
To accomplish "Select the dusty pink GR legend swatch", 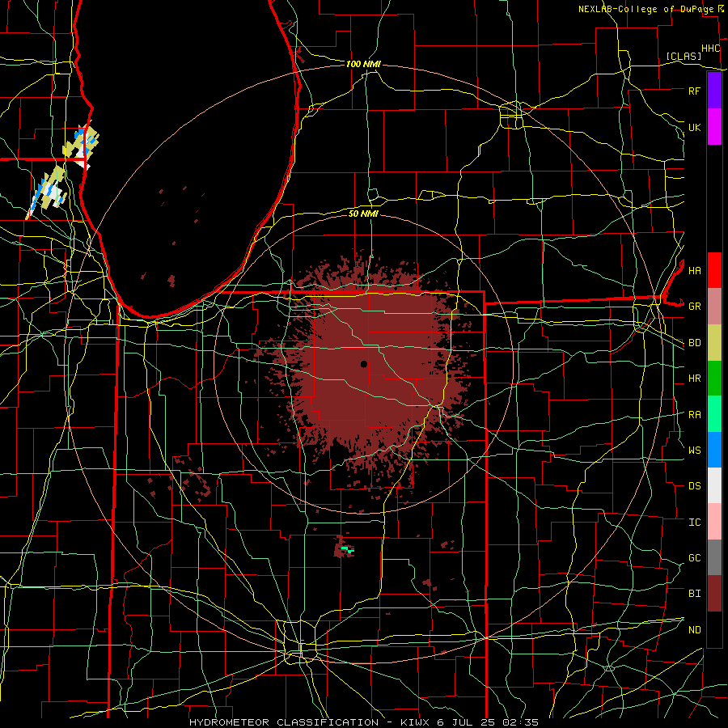I will tap(714, 307).
